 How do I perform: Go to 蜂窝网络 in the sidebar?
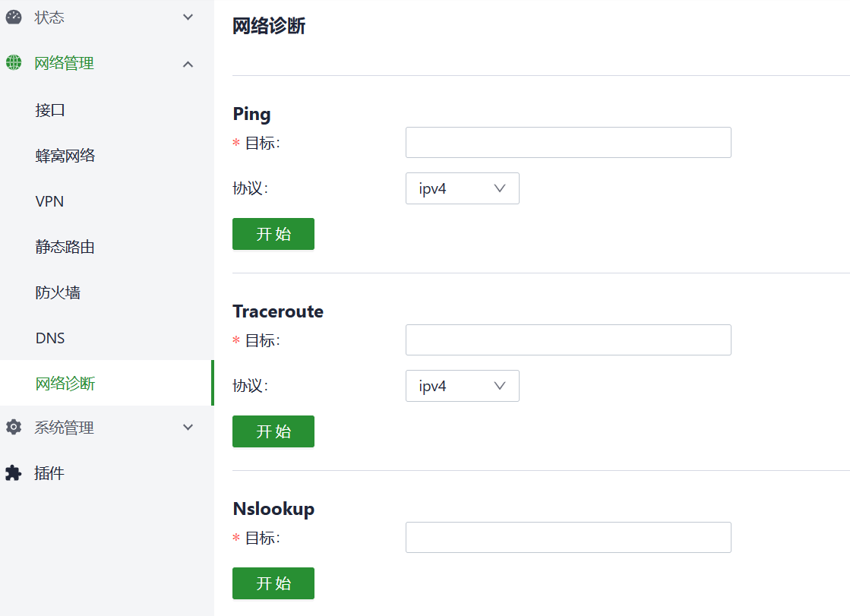pos(65,156)
